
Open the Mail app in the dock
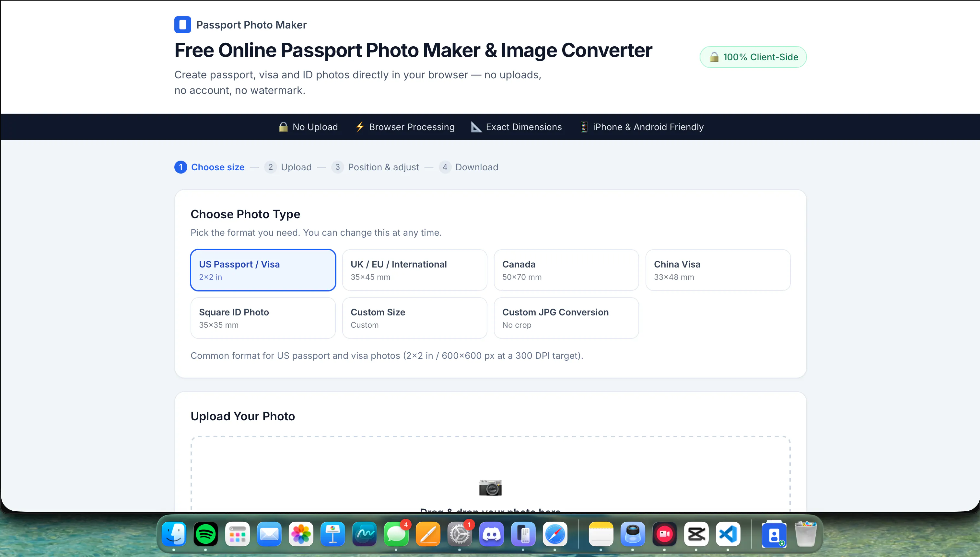pos(269,534)
